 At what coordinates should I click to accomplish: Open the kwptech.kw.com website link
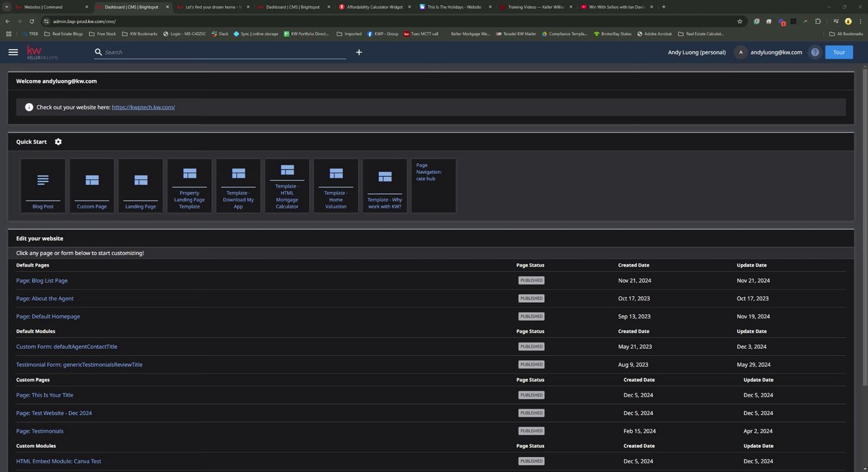[x=143, y=107]
